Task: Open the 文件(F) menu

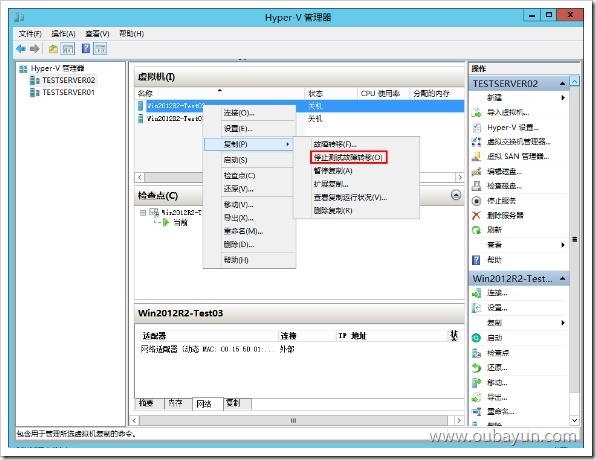Action: coord(30,34)
